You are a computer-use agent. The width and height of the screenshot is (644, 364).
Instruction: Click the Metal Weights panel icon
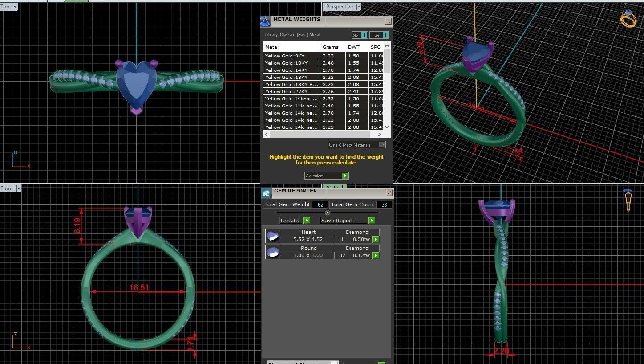(265, 21)
